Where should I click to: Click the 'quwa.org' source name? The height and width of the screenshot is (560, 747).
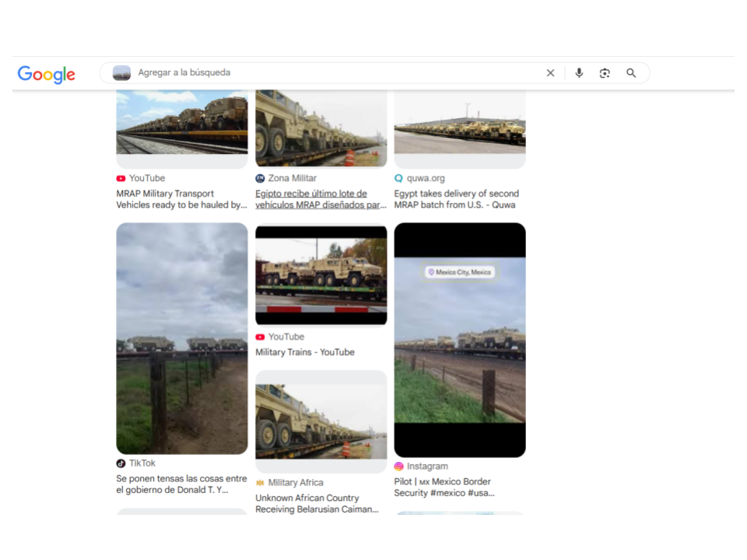click(x=426, y=179)
